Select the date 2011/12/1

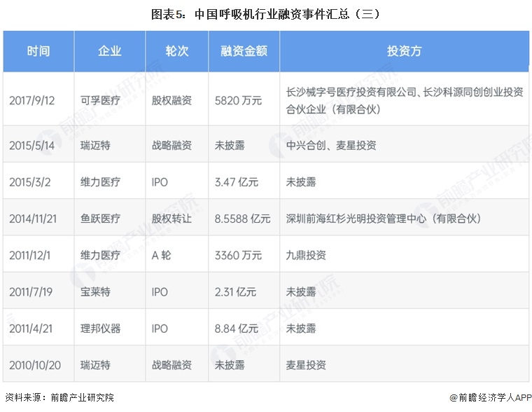30,256
